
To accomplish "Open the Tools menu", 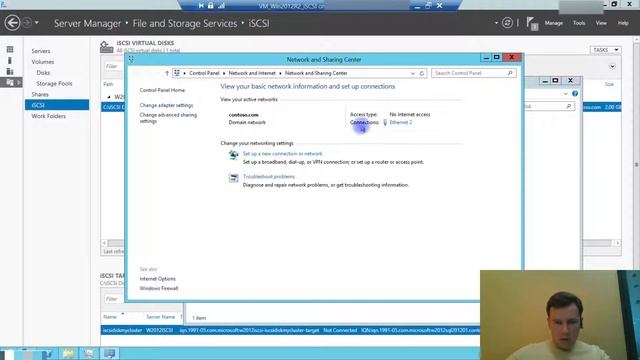I will [x=579, y=23].
